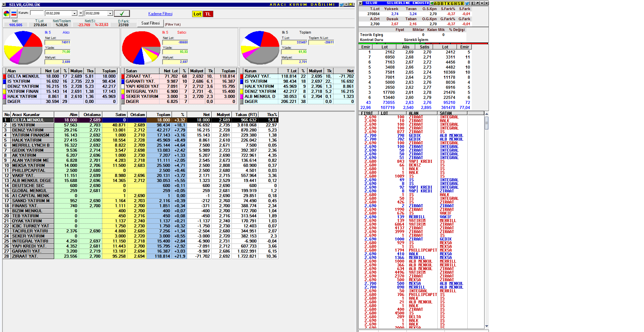Click green left arrow in SILVR panel titlebar
The width and height of the screenshot is (644, 332).
[432, 3]
